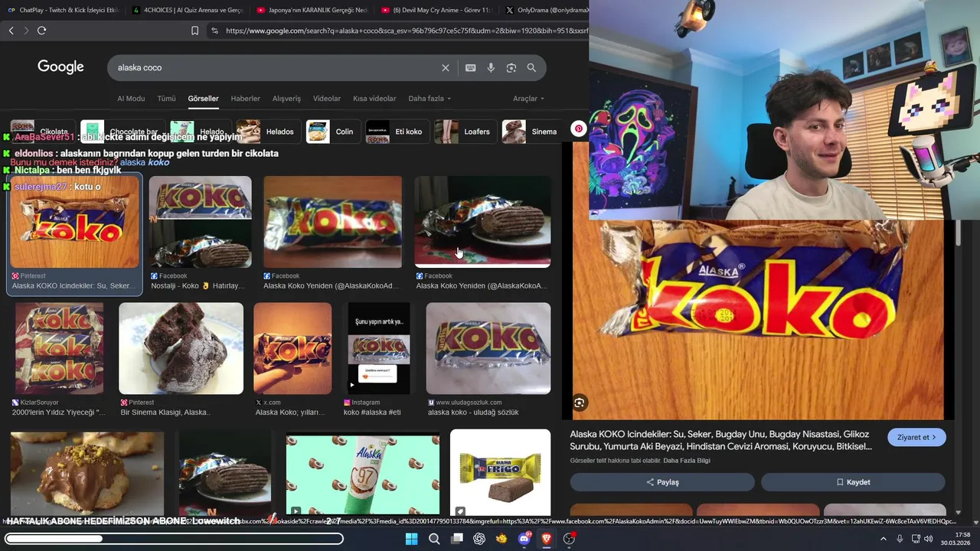Focus the 'alaska coco' search field

click(276, 67)
